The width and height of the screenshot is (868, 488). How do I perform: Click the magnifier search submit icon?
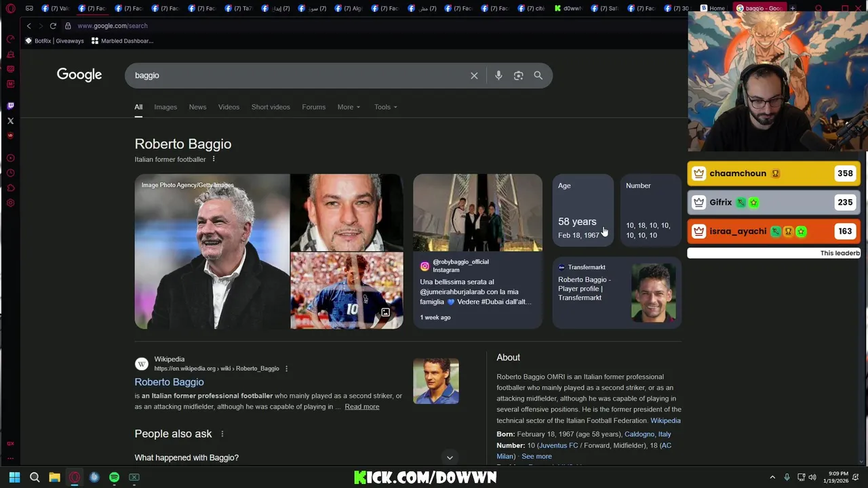coord(538,75)
